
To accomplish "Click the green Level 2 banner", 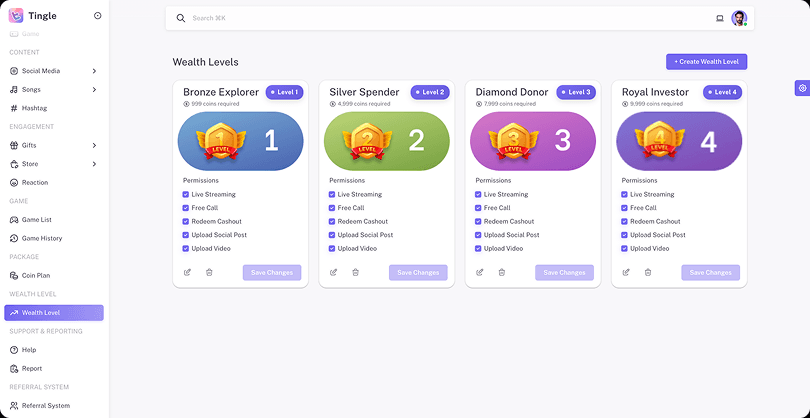I will pos(387,141).
